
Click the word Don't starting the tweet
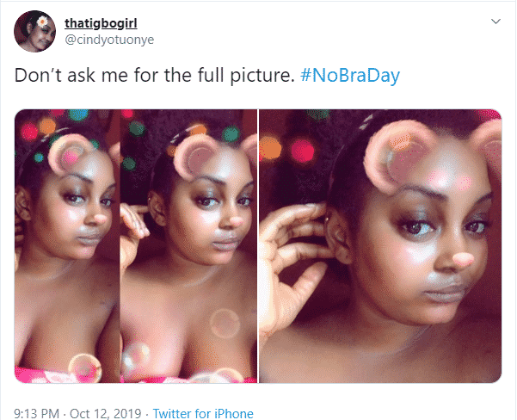(38, 75)
